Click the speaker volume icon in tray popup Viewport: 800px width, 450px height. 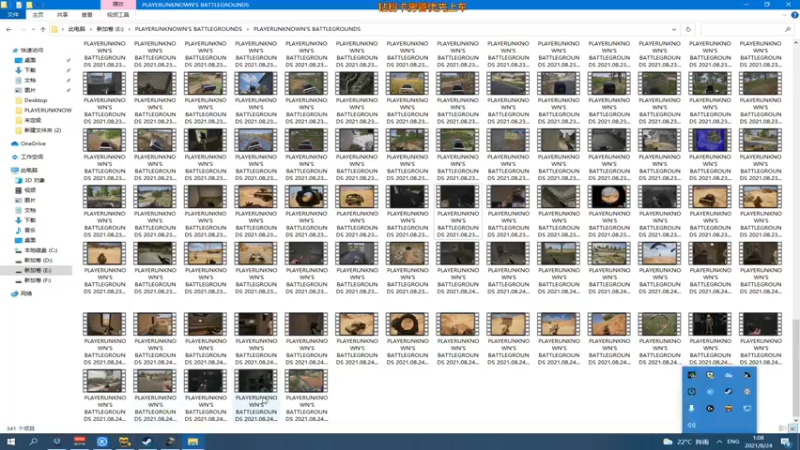click(x=691, y=425)
